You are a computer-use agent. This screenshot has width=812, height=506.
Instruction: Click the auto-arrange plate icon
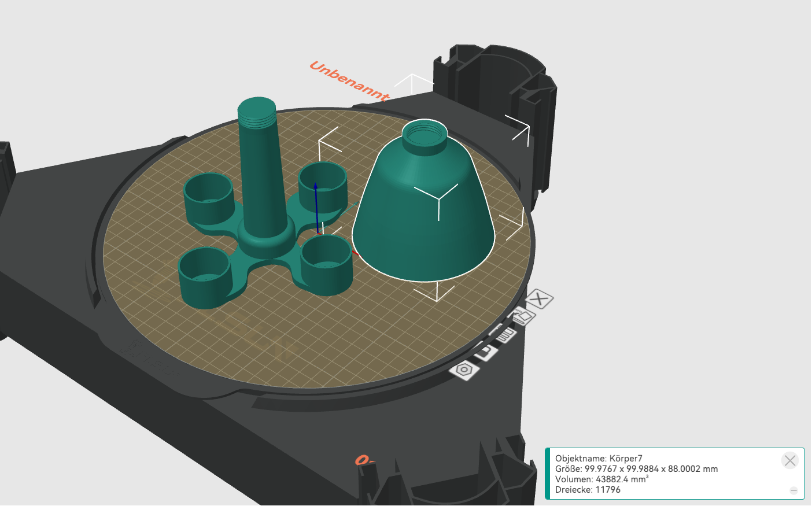[505, 334]
